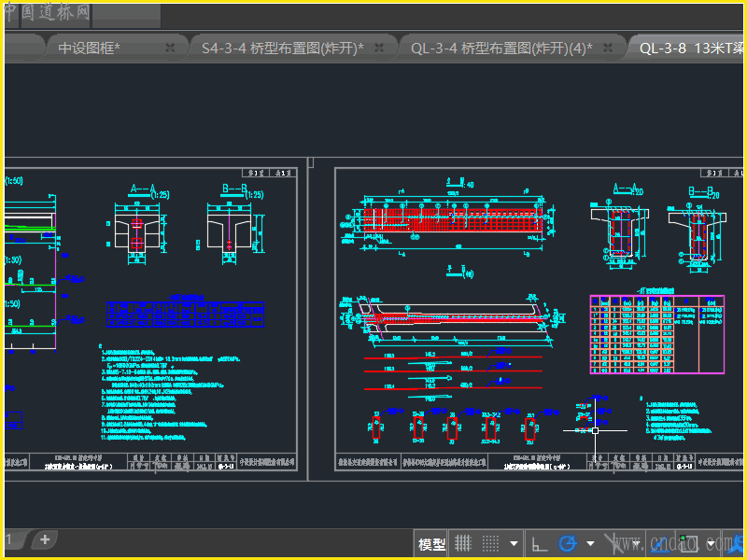This screenshot has width=747, height=560.
Task: Open the object snap settings dropdown
Action: [x=711, y=543]
